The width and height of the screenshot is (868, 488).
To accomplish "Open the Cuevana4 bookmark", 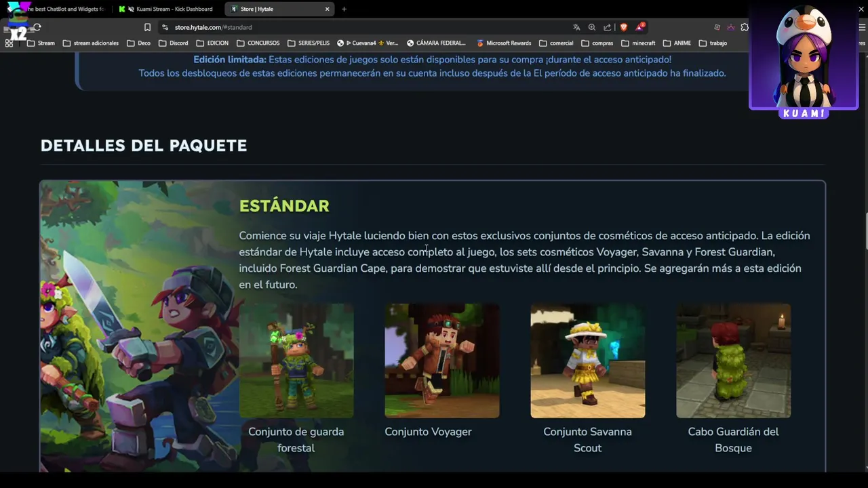I will [x=368, y=43].
